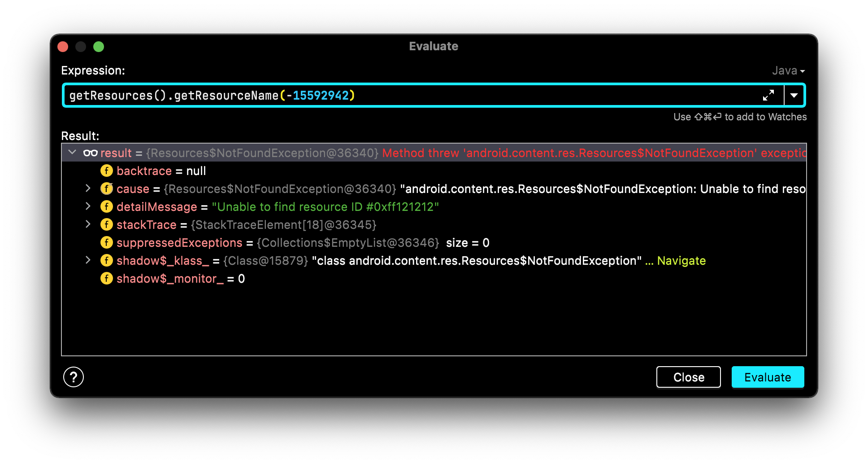Image resolution: width=868 pixels, height=464 pixels.
Task: Select the result exception message text
Action: point(594,153)
